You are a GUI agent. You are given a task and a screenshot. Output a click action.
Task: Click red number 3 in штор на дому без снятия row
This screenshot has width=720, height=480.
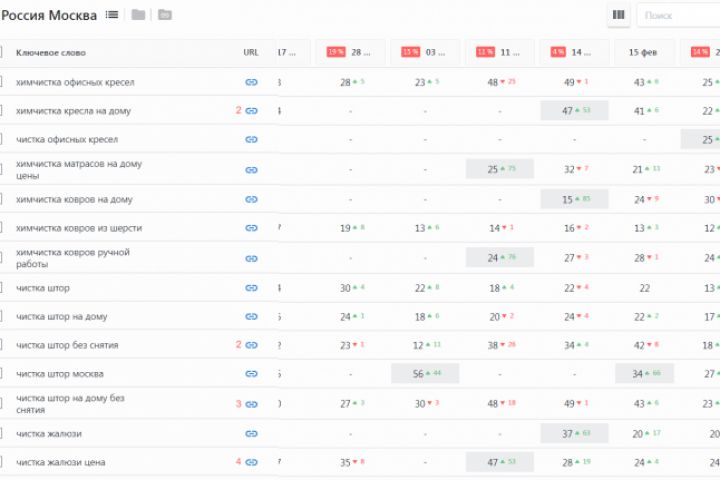coord(238,404)
